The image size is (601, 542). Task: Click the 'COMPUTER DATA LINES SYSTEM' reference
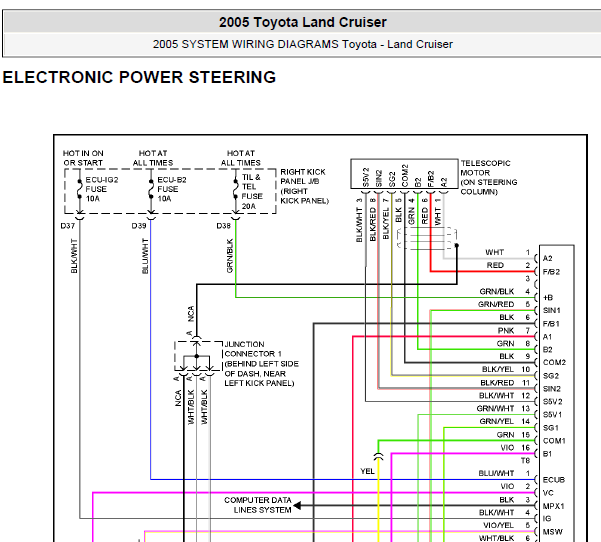coord(258,505)
